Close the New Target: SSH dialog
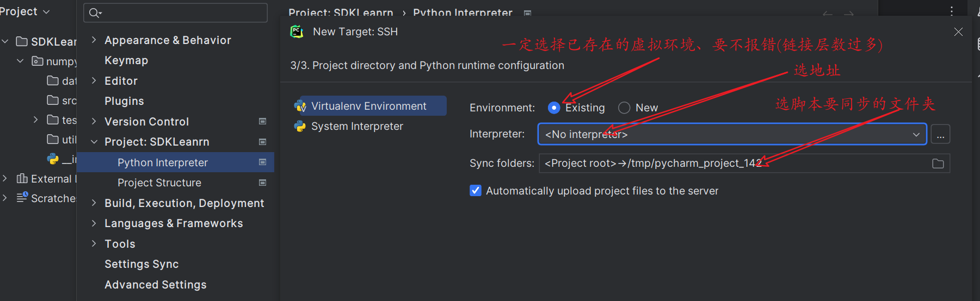 (958, 32)
